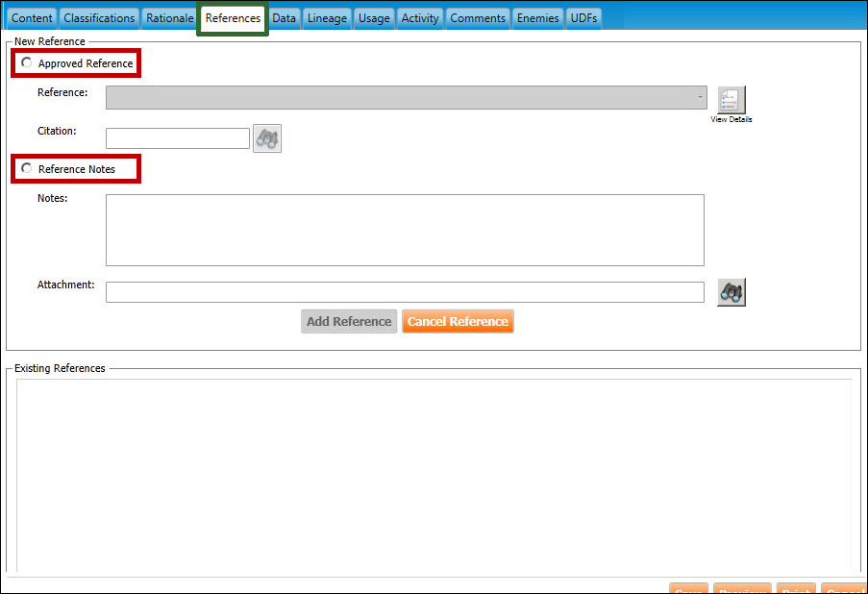Open the Usage tab
Image resolution: width=868 pixels, height=594 pixels.
coord(374,18)
